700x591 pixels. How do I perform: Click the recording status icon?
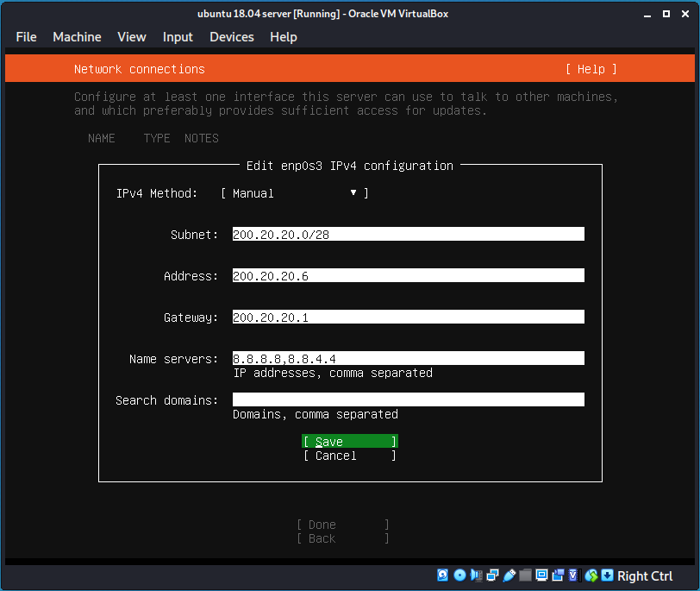[x=558, y=575]
